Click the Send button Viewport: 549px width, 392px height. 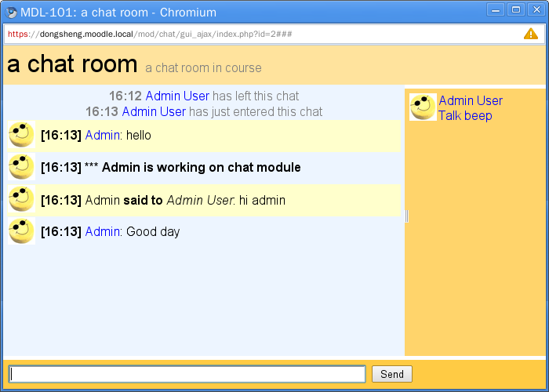point(392,374)
